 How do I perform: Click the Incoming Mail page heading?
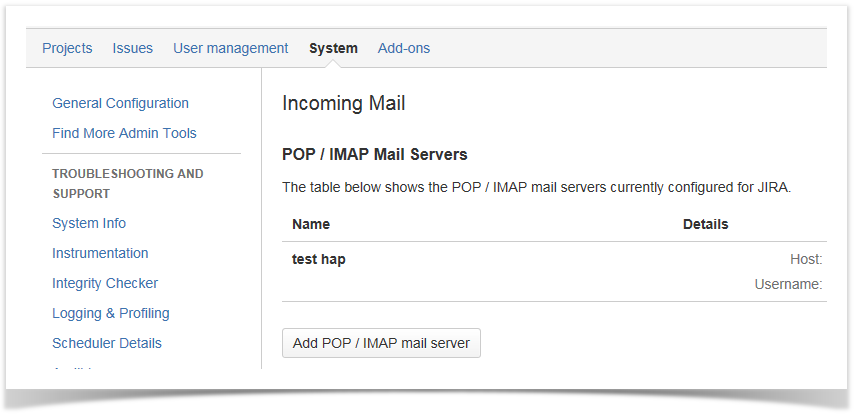(343, 103)
